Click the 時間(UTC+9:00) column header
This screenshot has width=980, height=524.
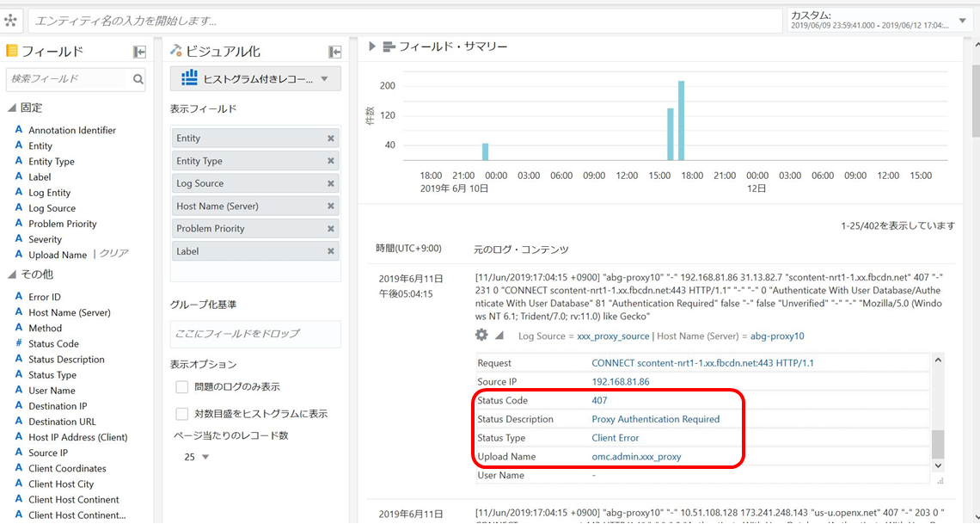(x=408, y=249)
